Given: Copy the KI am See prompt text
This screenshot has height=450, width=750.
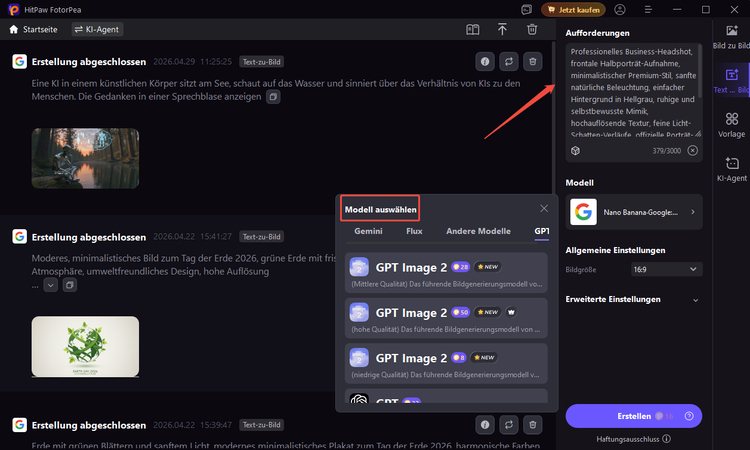Looking at the screenshot, I should point(273,97).
